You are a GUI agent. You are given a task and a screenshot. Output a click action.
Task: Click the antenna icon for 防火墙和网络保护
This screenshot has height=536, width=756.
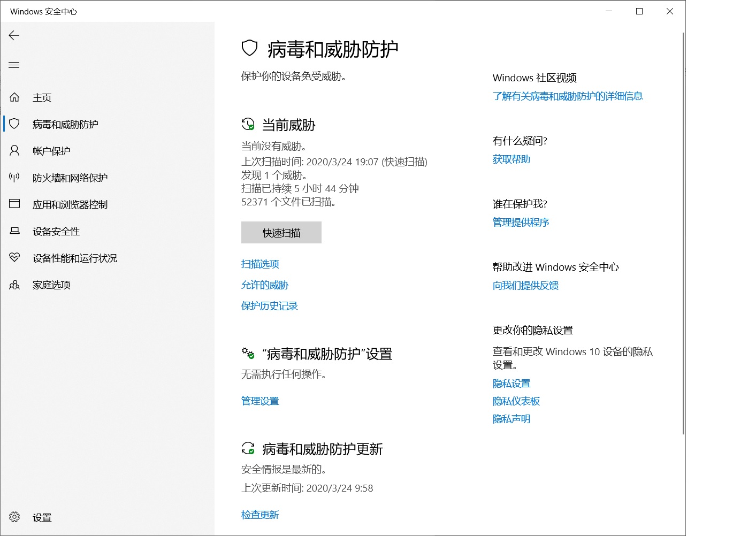click(14, 178)
